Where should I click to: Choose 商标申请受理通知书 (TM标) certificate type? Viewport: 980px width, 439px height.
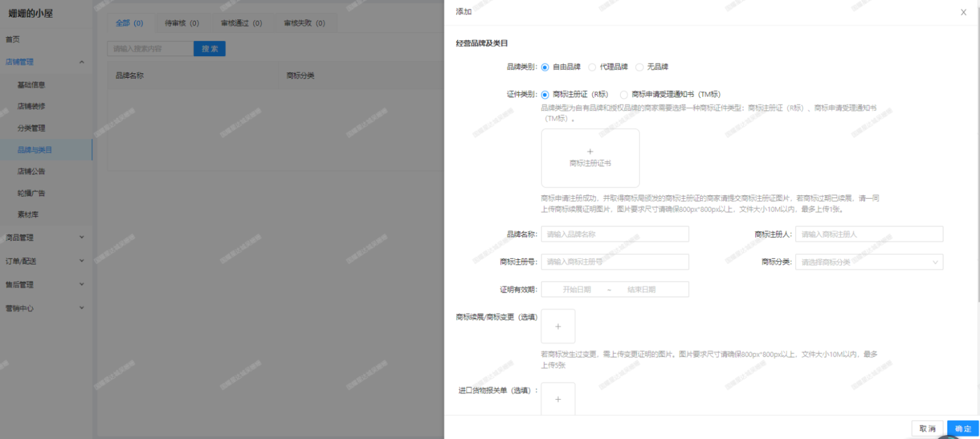point(624,94)
